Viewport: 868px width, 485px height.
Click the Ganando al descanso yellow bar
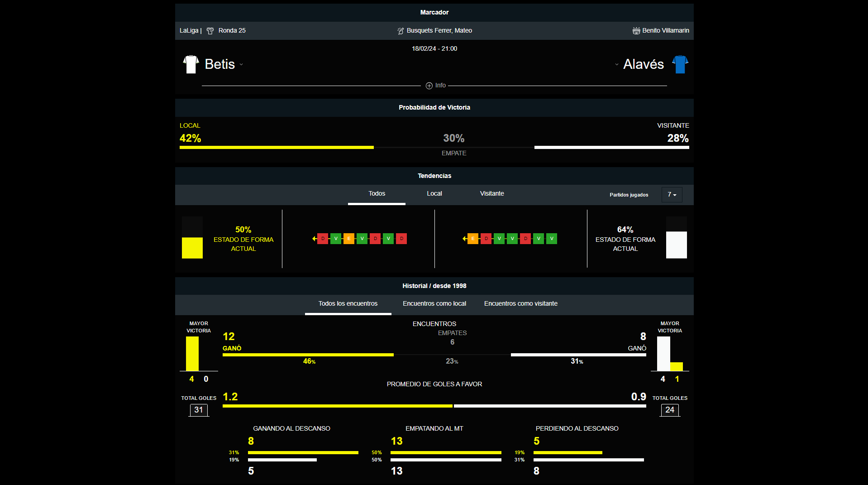click(303, 453)
